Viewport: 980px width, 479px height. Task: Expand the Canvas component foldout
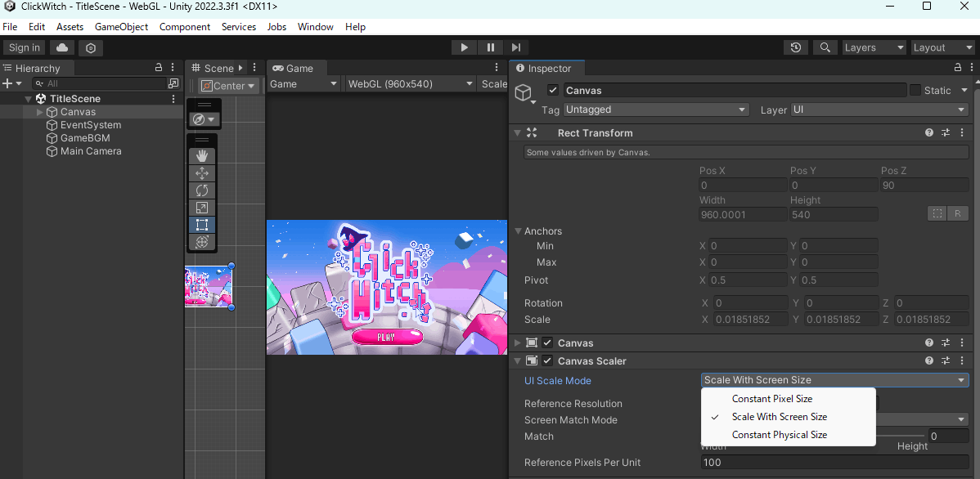tap(517, 342)
